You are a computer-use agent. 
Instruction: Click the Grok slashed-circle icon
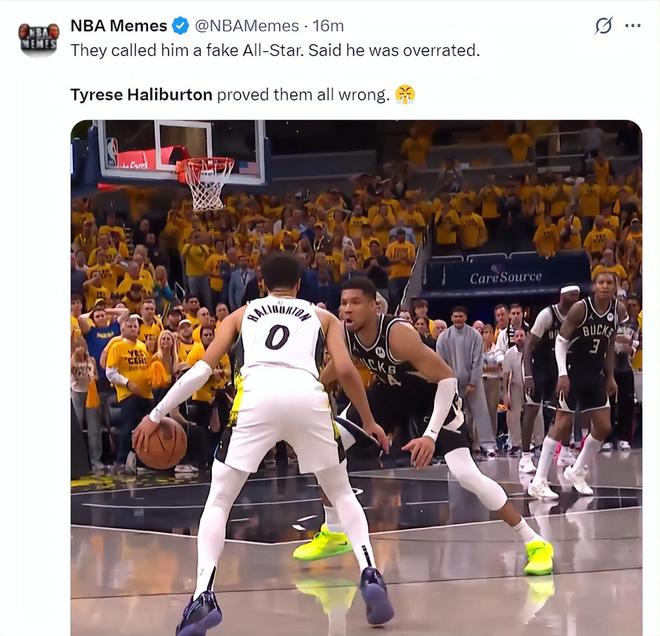(x=604, y=26)
